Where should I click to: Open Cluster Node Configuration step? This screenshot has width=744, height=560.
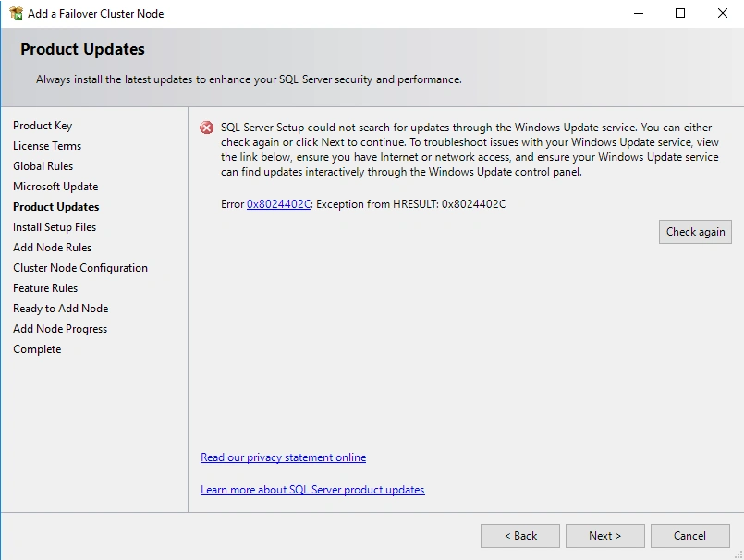tap(80, 268)
